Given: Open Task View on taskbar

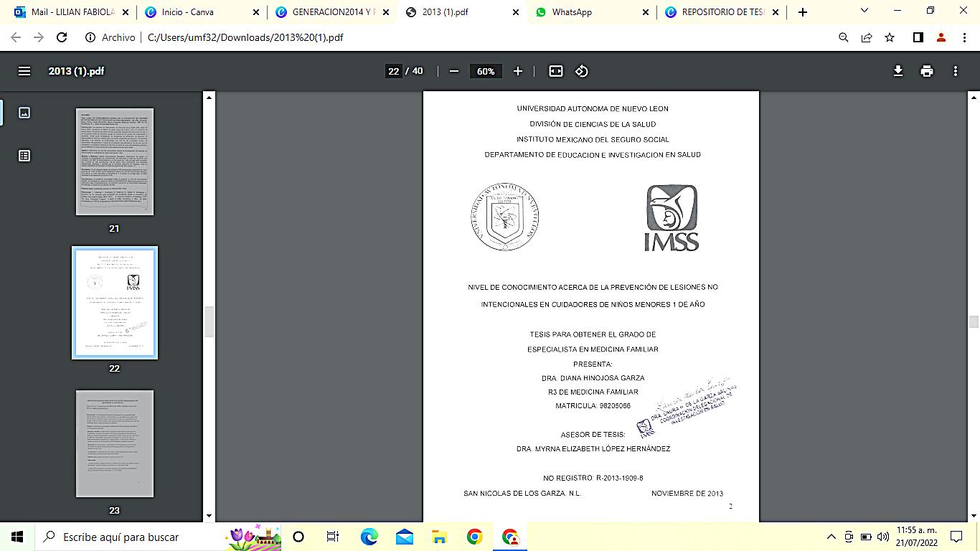Looking at the screenshot, I should pyautogui.click(x=333, y=537).
